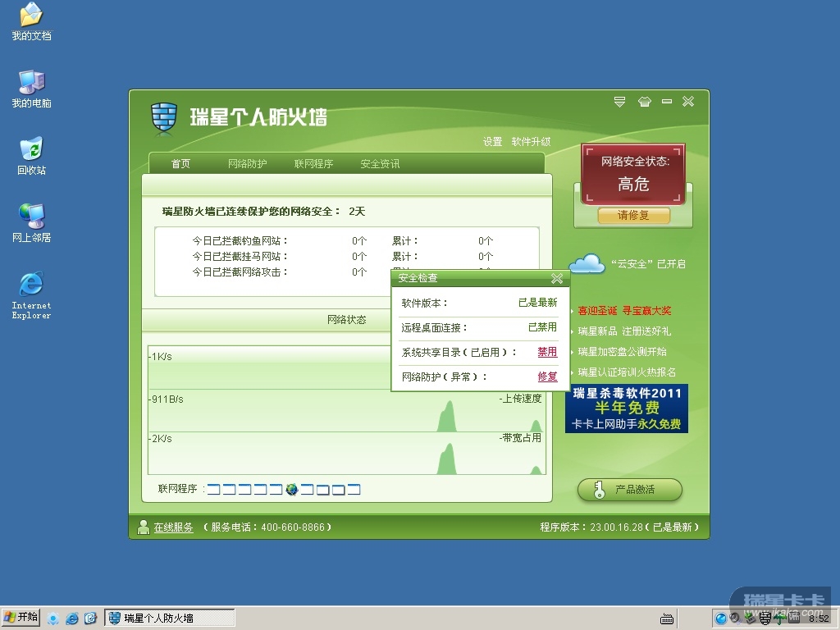Open 设置 settings menu
This screenshot has width=840, height=630.
[x=493, y=141]
